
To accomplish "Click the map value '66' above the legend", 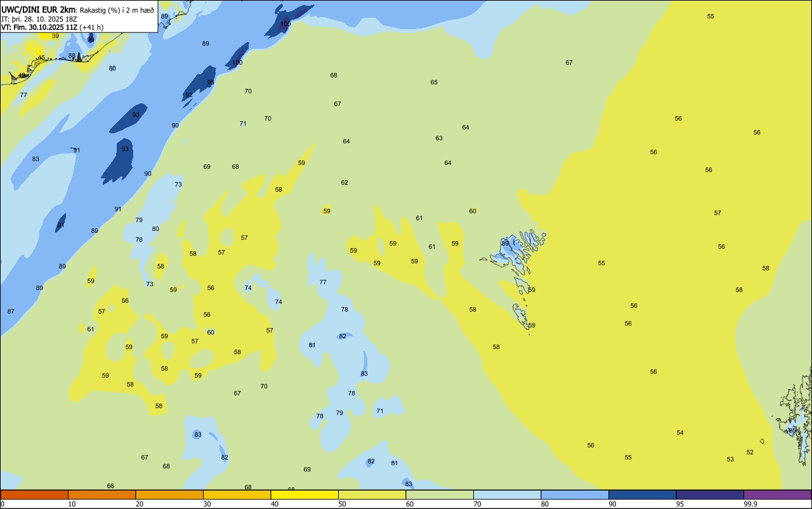I will coord(110,486).
